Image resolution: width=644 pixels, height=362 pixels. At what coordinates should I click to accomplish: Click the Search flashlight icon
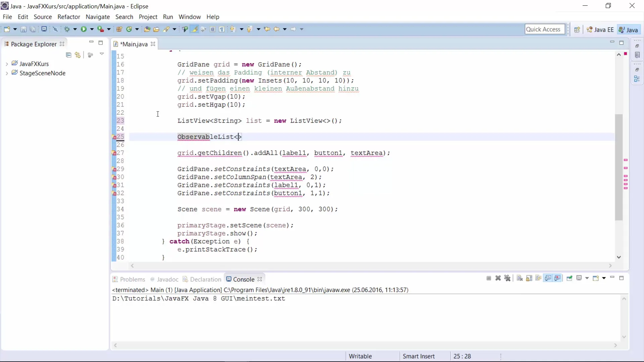(x=166, y=29)
